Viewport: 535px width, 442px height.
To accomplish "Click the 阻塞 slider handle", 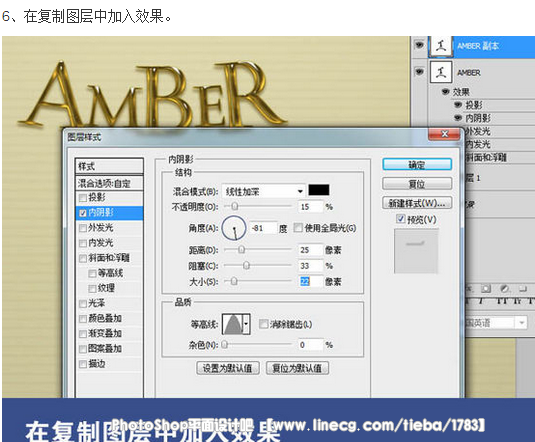I will pos(246,265).
